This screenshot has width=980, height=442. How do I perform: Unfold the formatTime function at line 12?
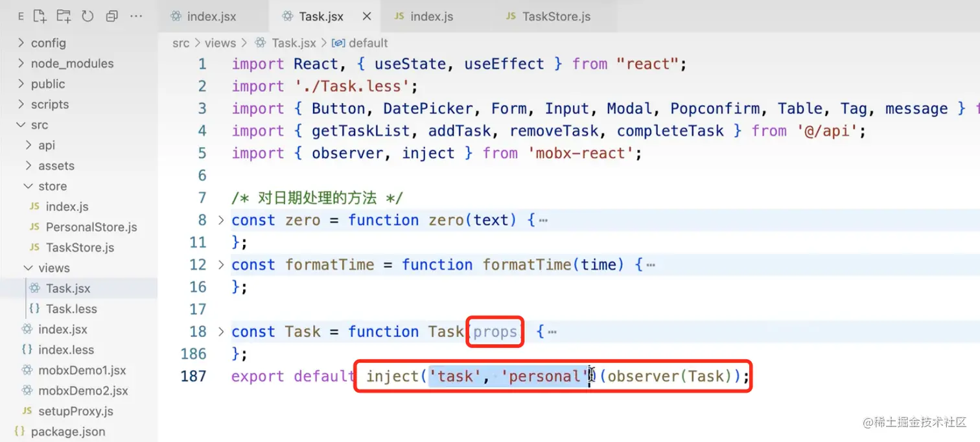click(x=220, y=264)
